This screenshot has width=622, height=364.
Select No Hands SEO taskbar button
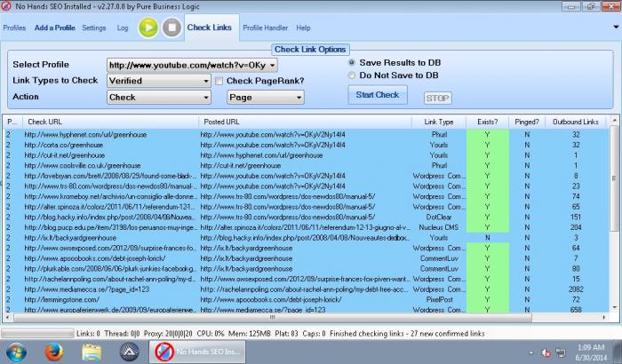(x=197, y=352)
